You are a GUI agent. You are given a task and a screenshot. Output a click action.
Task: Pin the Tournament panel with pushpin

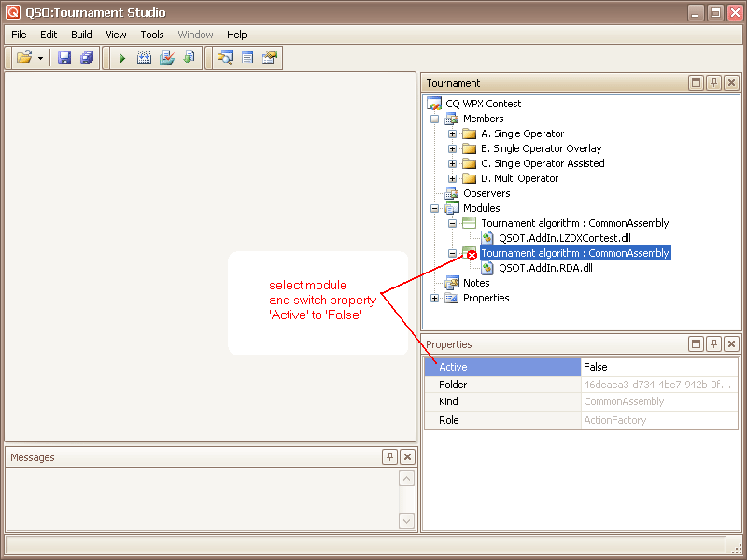pos(713,83)
